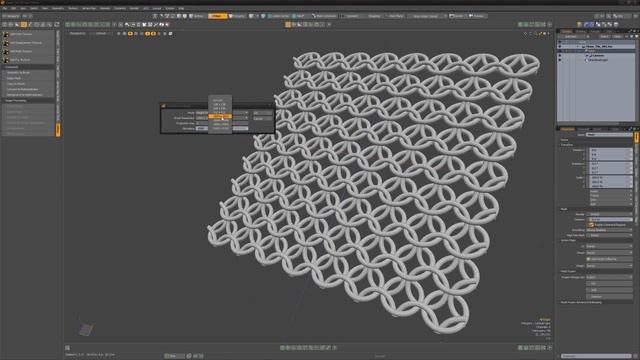Click the Name field in Properties

pyautogui.click(x=609, y=135)
